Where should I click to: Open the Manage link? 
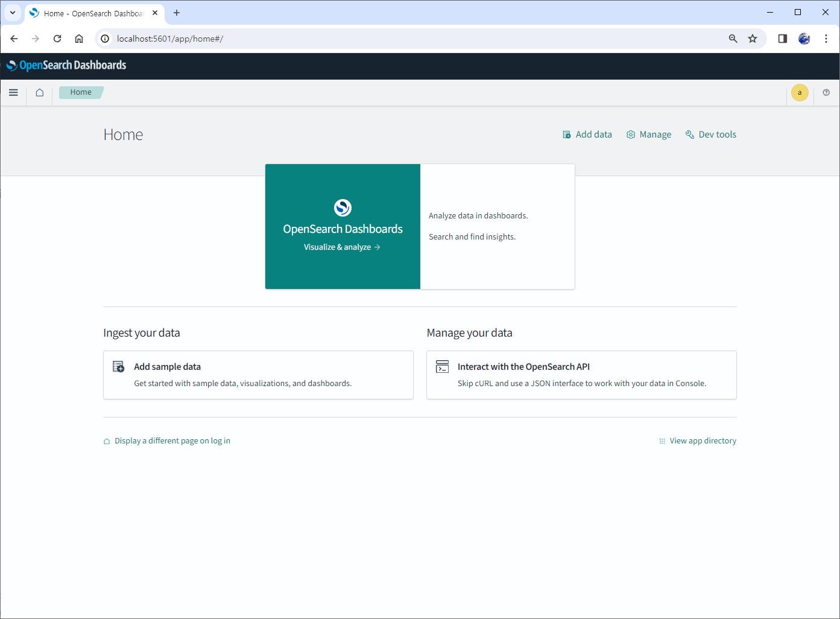(x=649, y=135)
